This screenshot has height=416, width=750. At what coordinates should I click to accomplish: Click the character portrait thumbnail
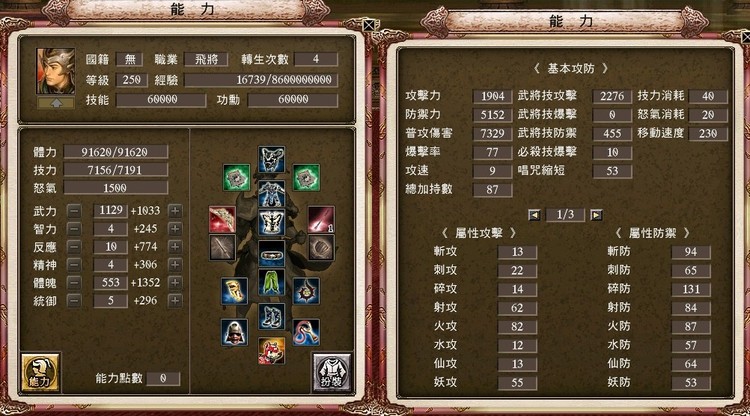55,71
